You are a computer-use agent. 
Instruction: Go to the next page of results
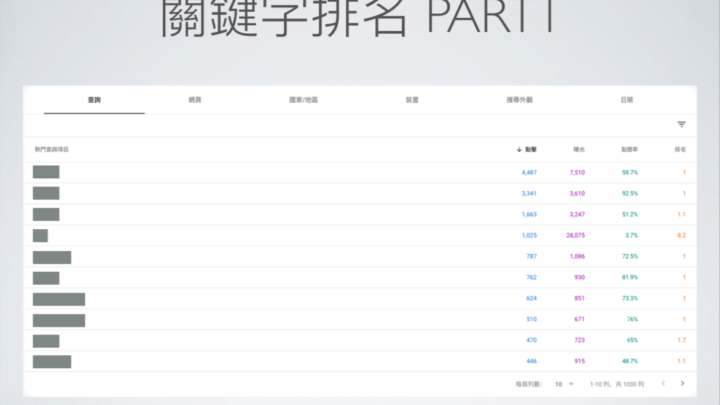tap(682, 383)
